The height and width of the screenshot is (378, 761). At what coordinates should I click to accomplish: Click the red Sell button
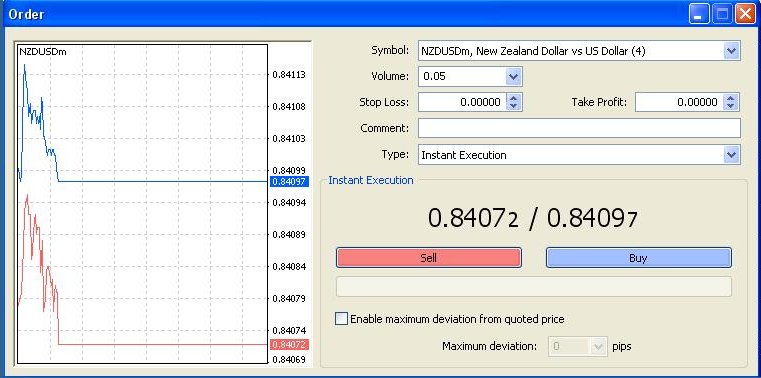[429, 258]
